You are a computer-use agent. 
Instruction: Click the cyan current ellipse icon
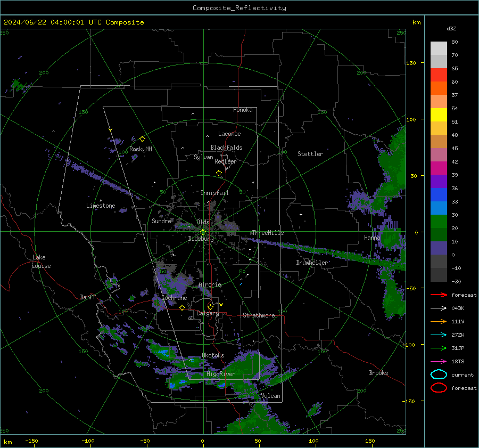439,374
